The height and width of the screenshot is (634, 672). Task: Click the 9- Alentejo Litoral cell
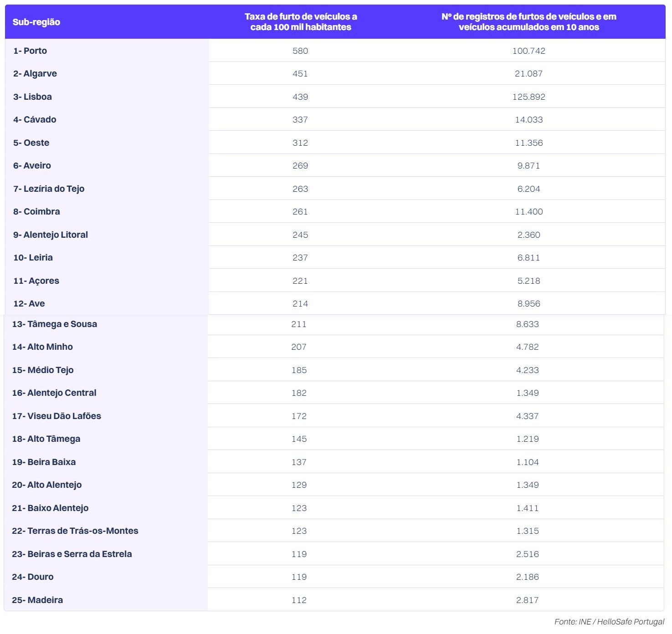[x=51, y=235]
